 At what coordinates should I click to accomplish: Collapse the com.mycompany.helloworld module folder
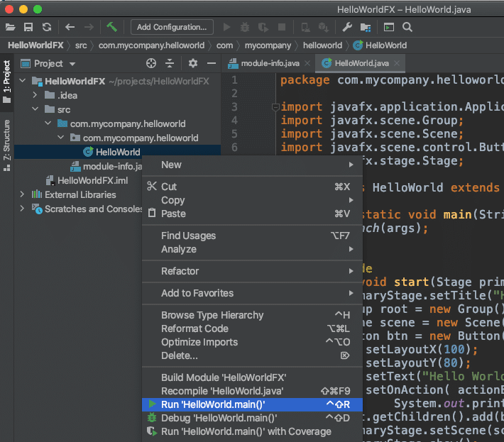pos(48,123)
